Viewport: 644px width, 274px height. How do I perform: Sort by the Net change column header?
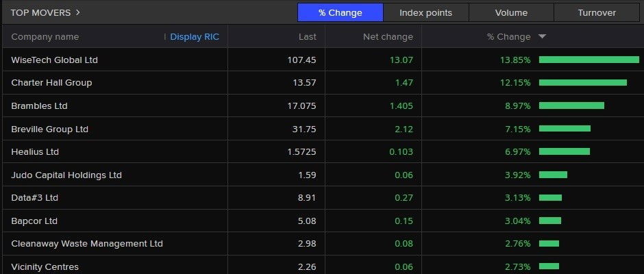pyautogui.click(x=388, y=37)
